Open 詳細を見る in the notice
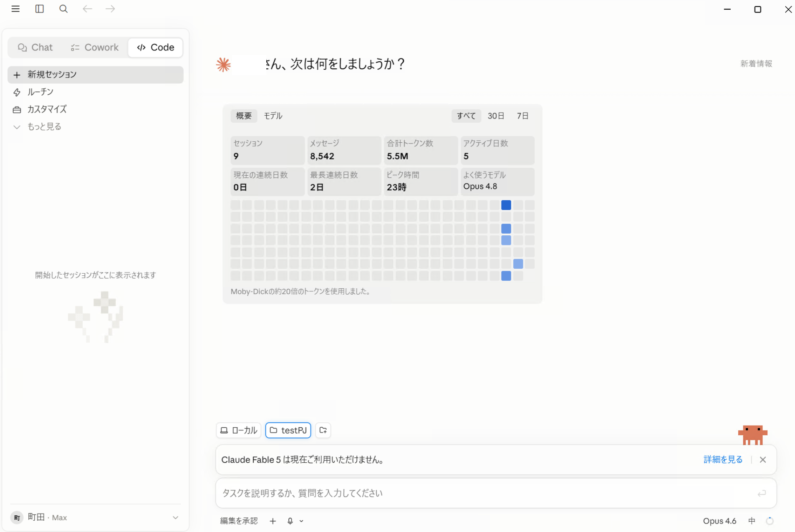Viewport: 795px width, 532px height. click(723, 459)
